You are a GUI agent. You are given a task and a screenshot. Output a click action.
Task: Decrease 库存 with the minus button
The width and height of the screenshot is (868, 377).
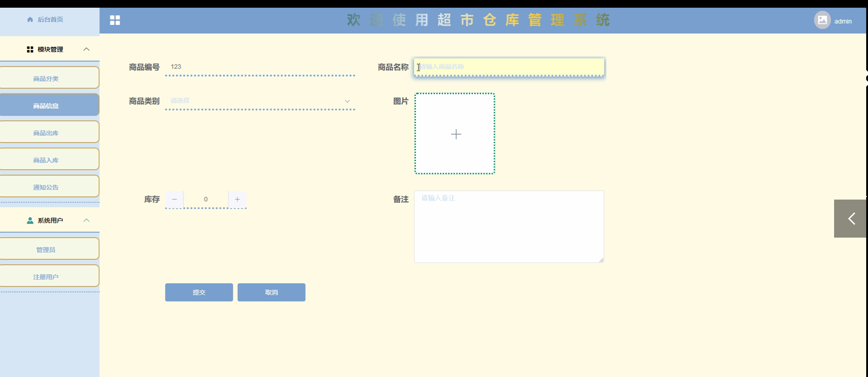[175, 200]
